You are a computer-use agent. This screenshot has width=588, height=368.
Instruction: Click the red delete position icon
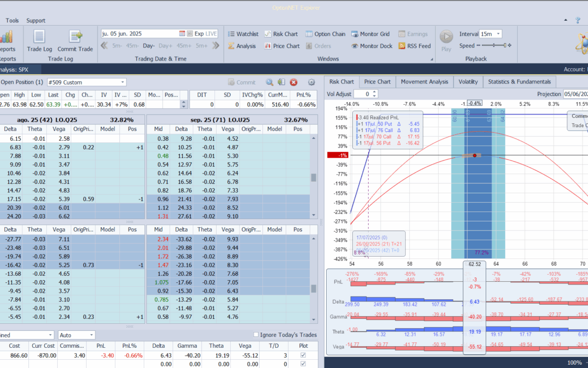pos(293,82)
